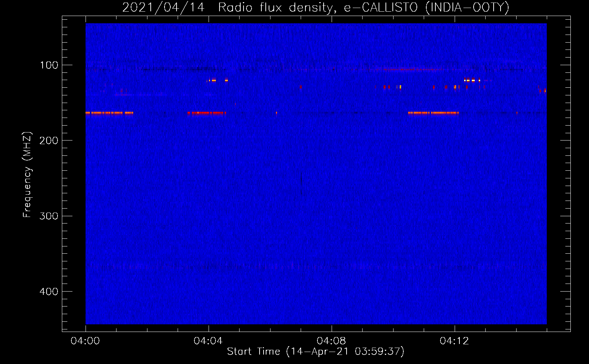Click the 100 frequency tick label
Image resolution: width=589 pixels, height=364 pixels.
(49, 65)
